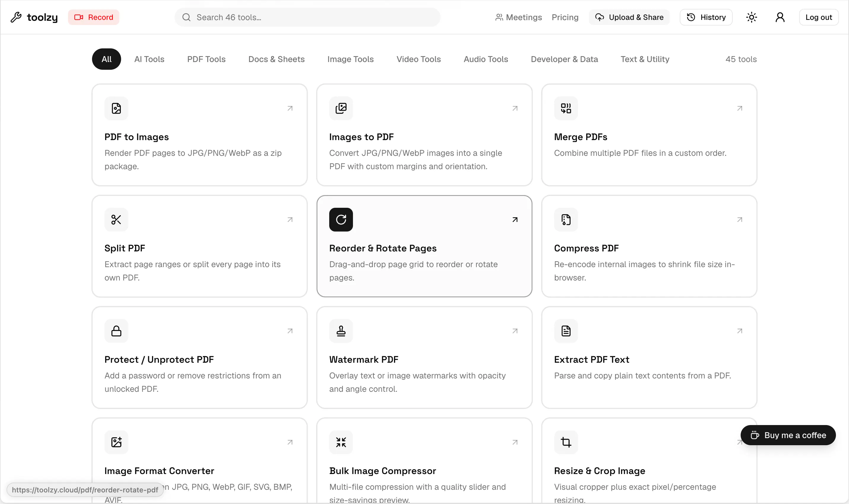Screen dimensions: 849x504
Task: Open the History panel
Action: click(x=706, y=17)
